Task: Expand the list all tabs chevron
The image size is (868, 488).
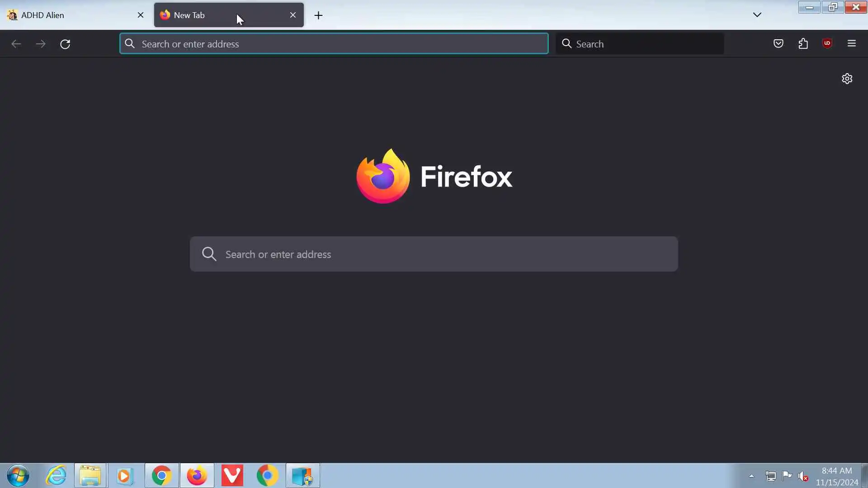Action: (x=757, y=15)
